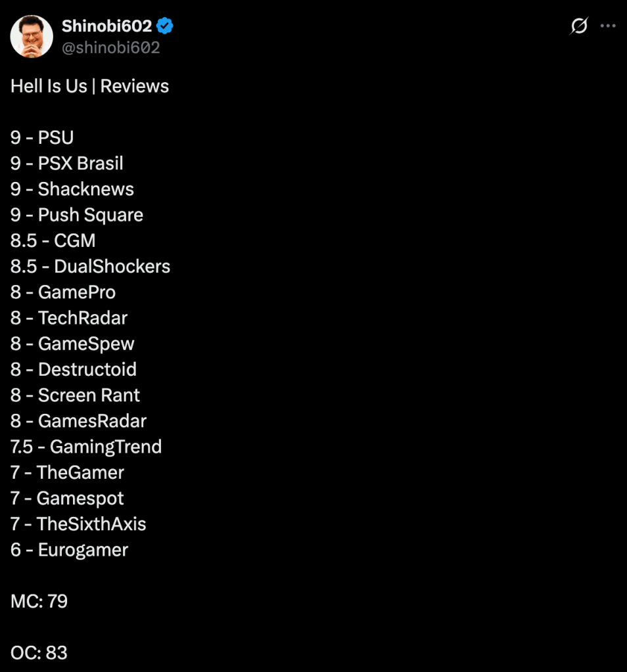Click the "Hell Is Us | Reviews" heading
627x672 pixels.
(x=89, y=87)
